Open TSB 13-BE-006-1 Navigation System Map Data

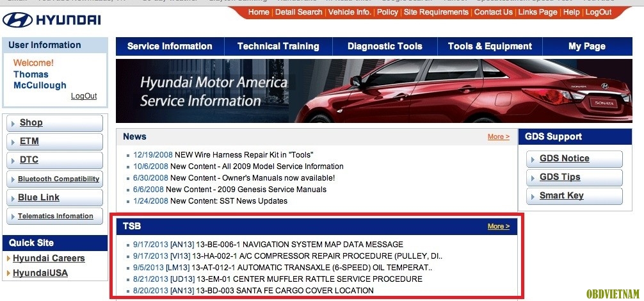pyautogui.click(x=268, y=245)
